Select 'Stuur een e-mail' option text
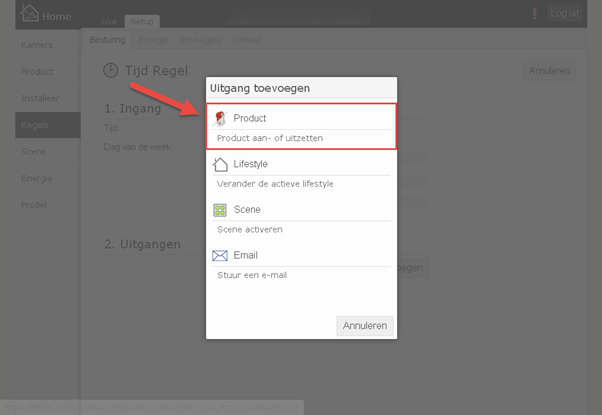Screen dimensions: 602x415 click(x=252, y=275)
